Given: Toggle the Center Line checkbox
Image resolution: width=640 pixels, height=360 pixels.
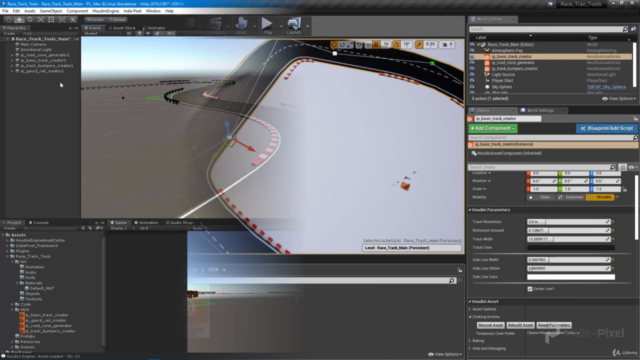Looking at the screenshot, I should pos(530,289).
